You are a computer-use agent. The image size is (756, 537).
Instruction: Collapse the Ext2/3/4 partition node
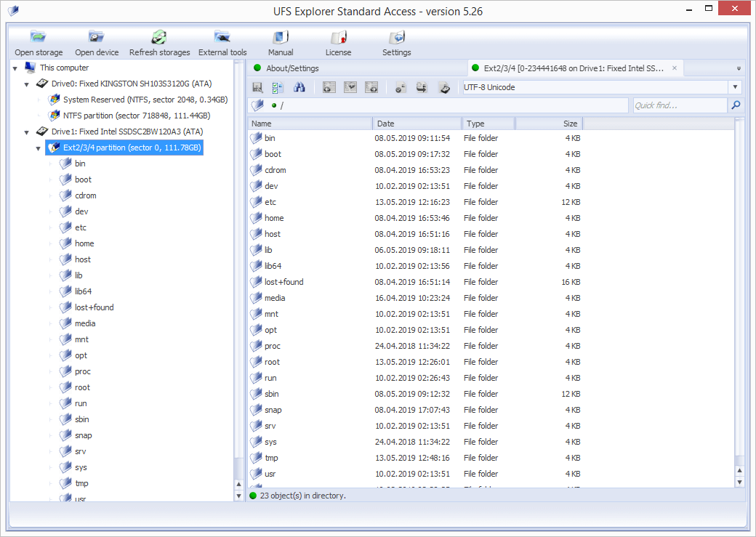click(38, 148)
